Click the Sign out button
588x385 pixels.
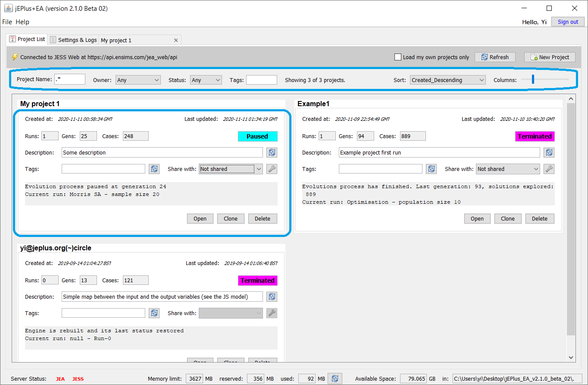tap(568, 22)
